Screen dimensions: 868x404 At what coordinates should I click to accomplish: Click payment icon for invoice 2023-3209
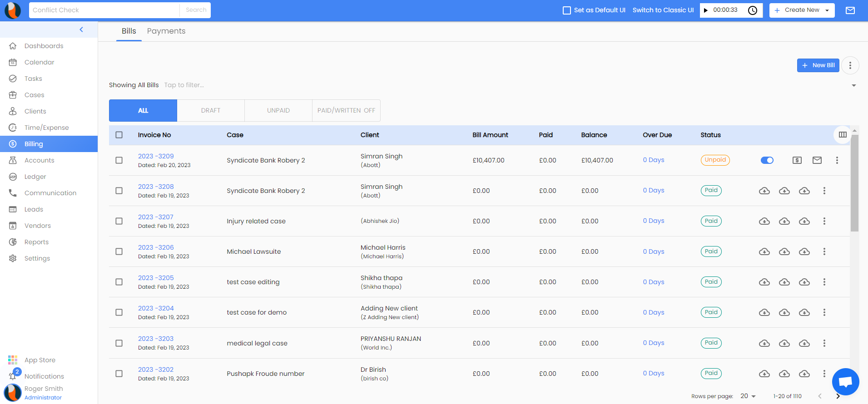797,160
